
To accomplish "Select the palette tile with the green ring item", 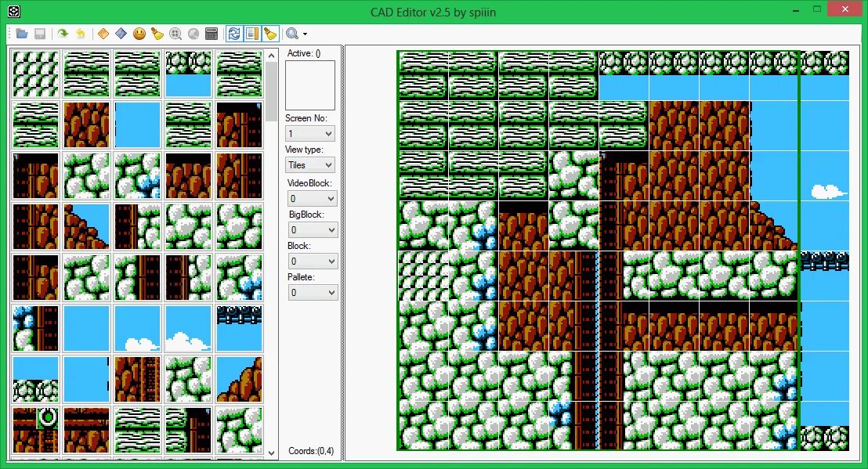I will [35, 431].
